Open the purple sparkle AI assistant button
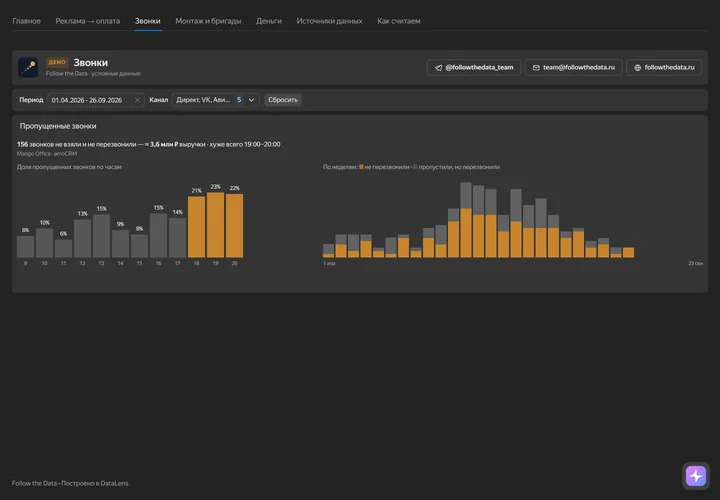 696,476
